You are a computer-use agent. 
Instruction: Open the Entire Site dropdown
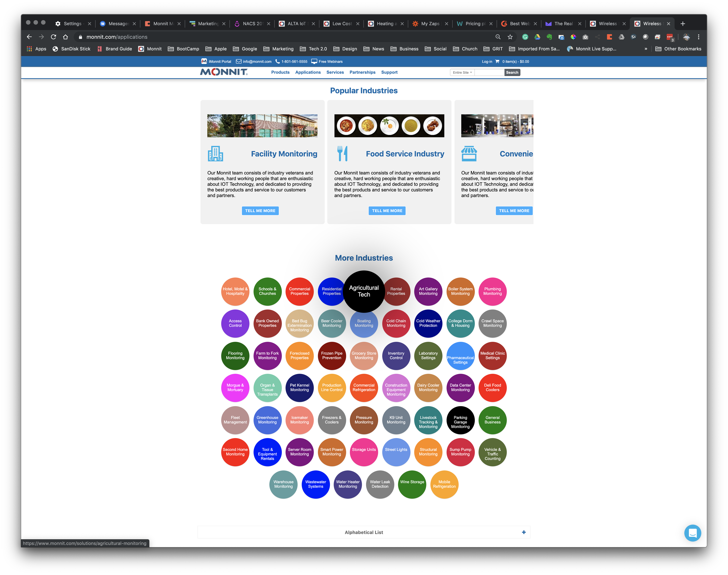pyautogui.click(x=462, y=72)
